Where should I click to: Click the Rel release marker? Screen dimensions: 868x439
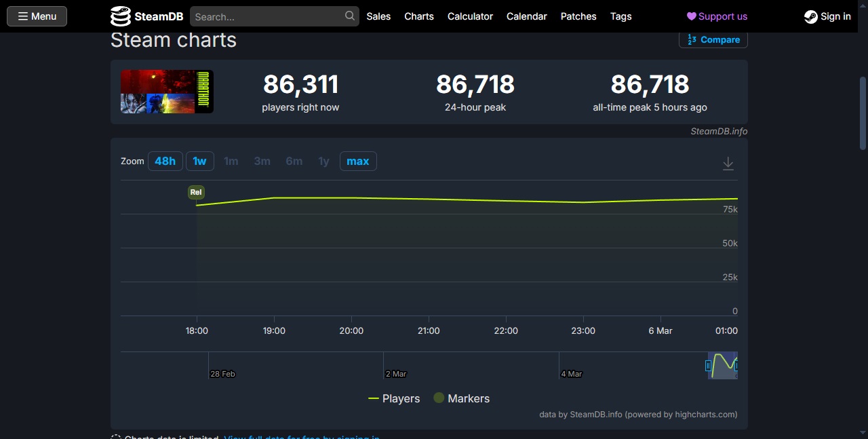tap(196, 192)
